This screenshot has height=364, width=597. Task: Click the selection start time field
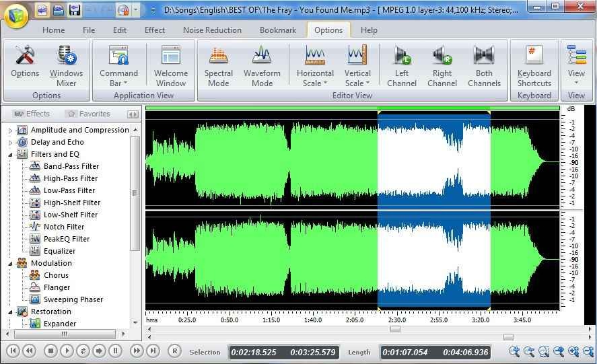pos(253,352)
